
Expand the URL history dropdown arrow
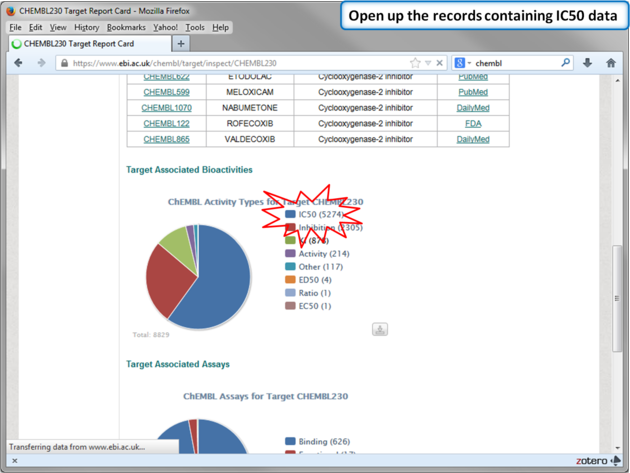click(428, 63)
